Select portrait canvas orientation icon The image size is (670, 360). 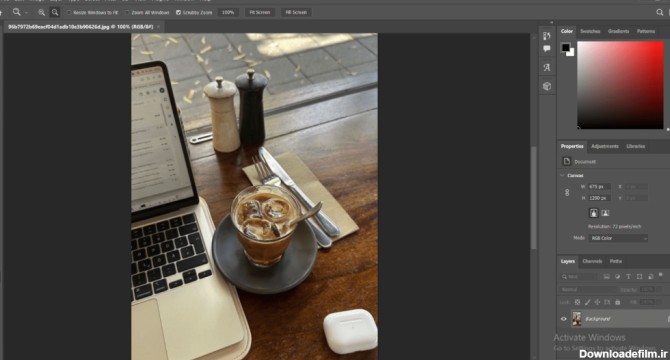(594, 213)
